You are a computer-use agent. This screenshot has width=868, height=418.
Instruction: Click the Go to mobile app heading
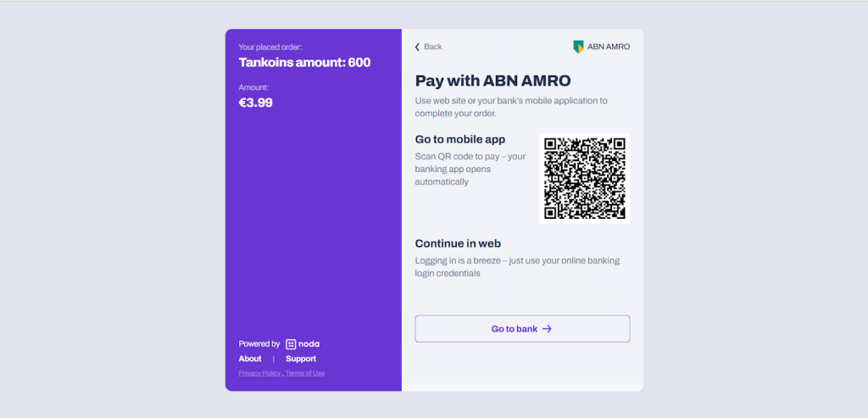[460, 140]
